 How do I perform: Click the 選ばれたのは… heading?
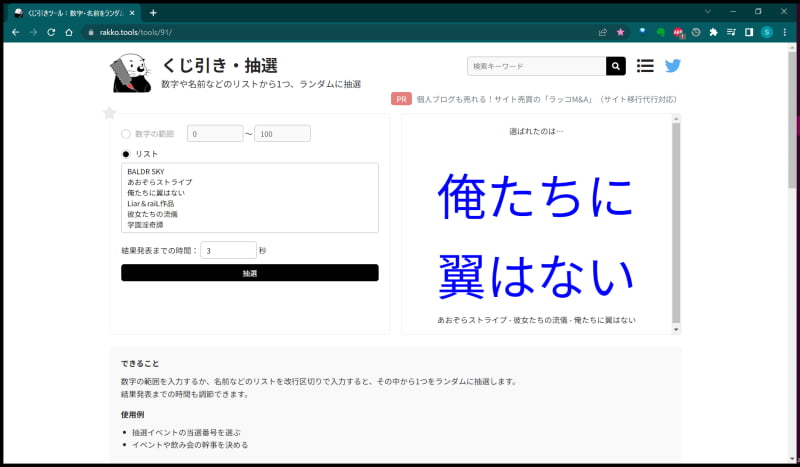tap(536, 131)
